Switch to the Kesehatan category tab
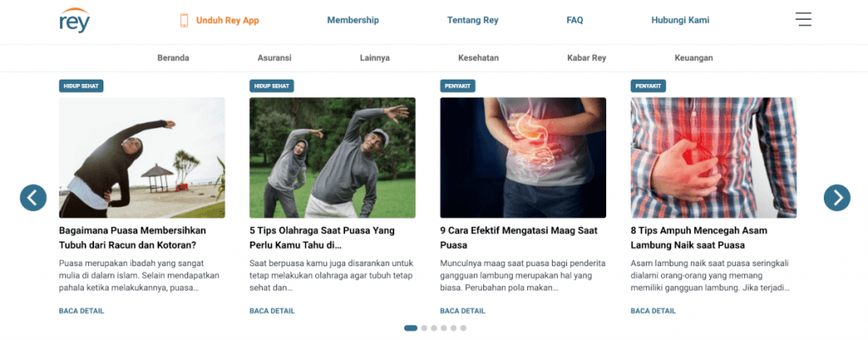This screenshot has height=340, width=868. tap(478, 58)
